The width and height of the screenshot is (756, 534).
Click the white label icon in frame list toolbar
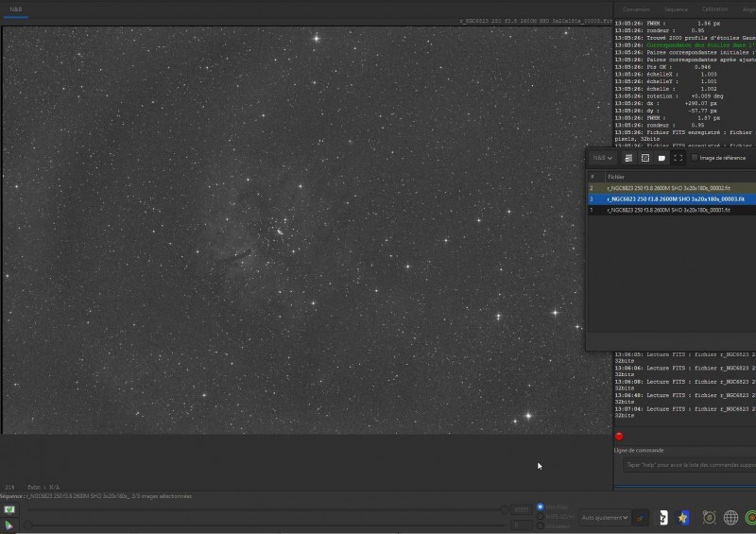point(661,158)
